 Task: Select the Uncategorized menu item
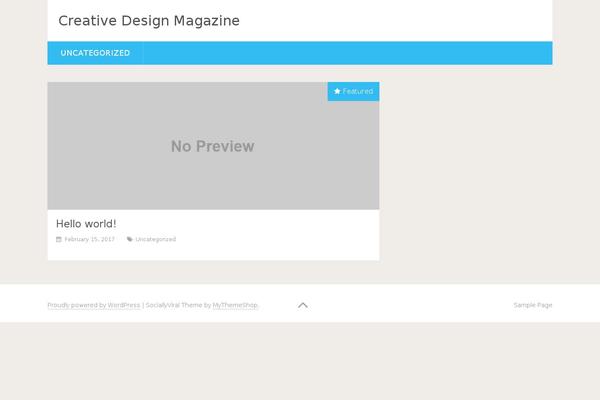95,53
